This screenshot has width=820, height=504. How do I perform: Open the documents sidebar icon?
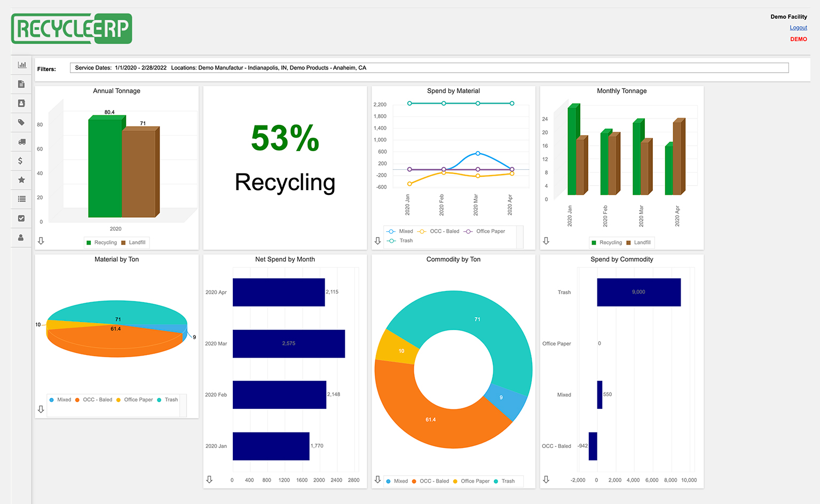point(21,84)
